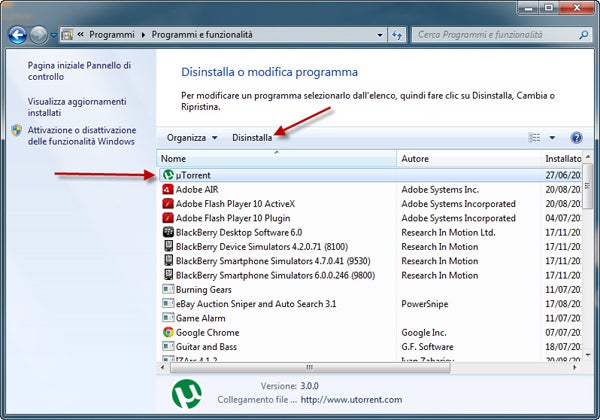
Task: Expand the arrow between Programmi and Programmi e funzionalità
Action: (x=143, y=35)
